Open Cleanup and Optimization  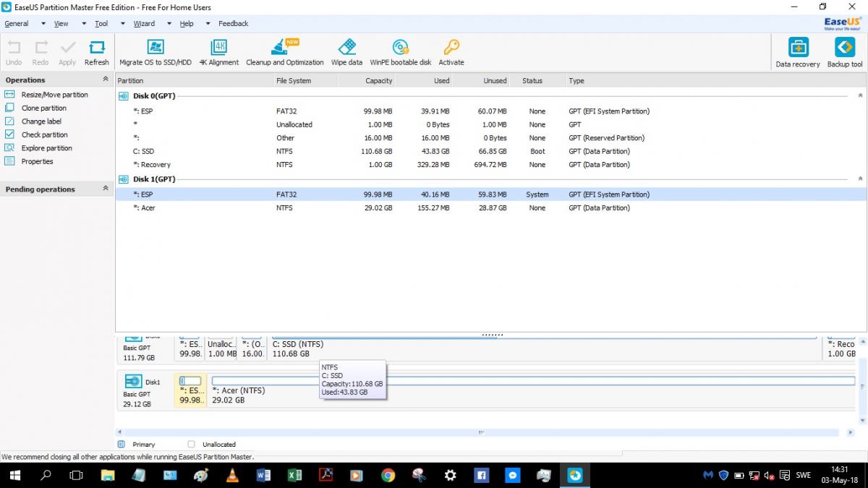285,53
